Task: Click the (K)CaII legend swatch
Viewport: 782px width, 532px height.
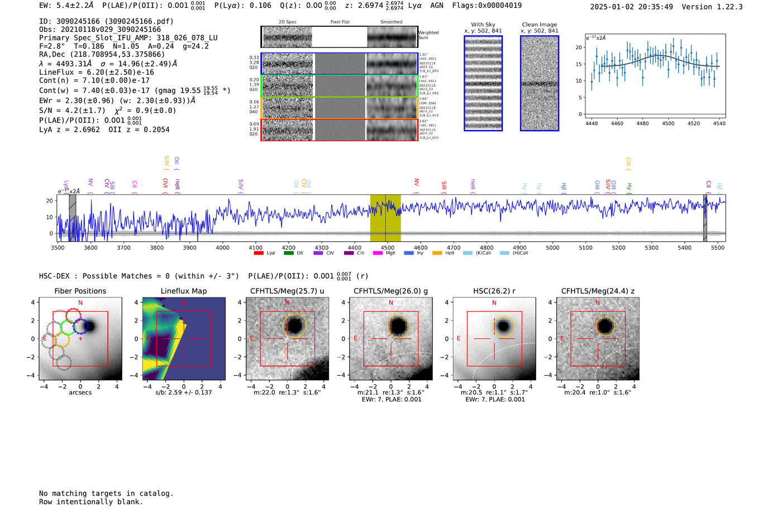Action: point(468,253)
